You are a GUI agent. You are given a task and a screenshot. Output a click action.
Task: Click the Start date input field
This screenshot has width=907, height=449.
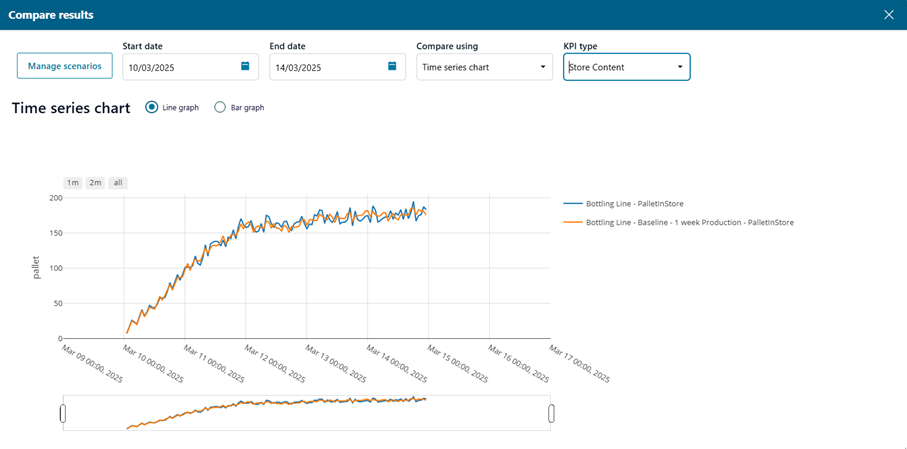point(180,67)
